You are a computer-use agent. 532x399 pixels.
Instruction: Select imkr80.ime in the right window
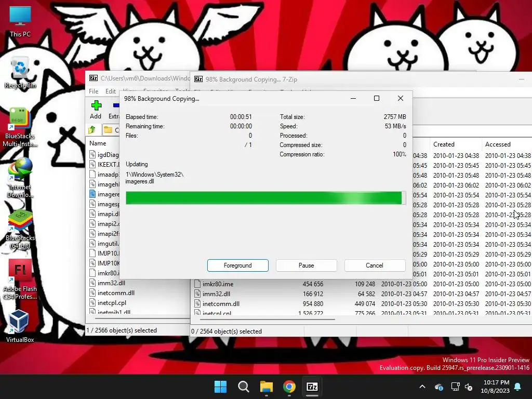[x=218, y=284]
